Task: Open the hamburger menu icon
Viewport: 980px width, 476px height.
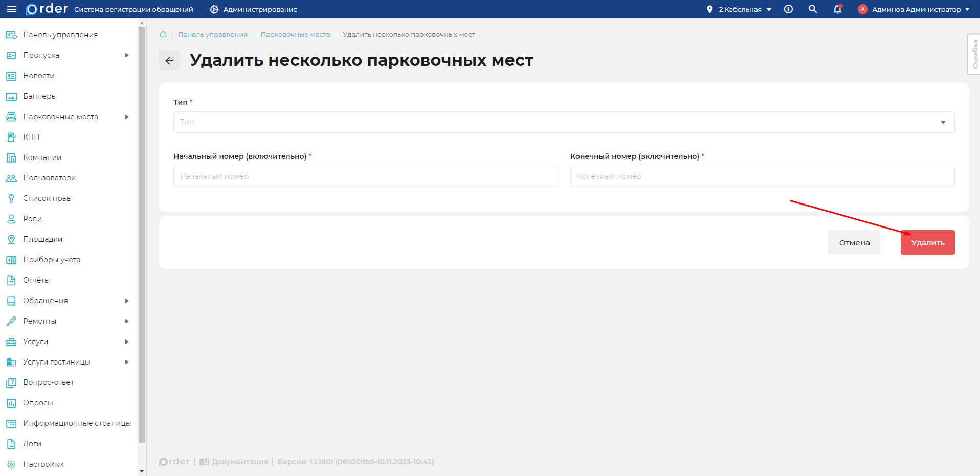Action: click(11, 9)
